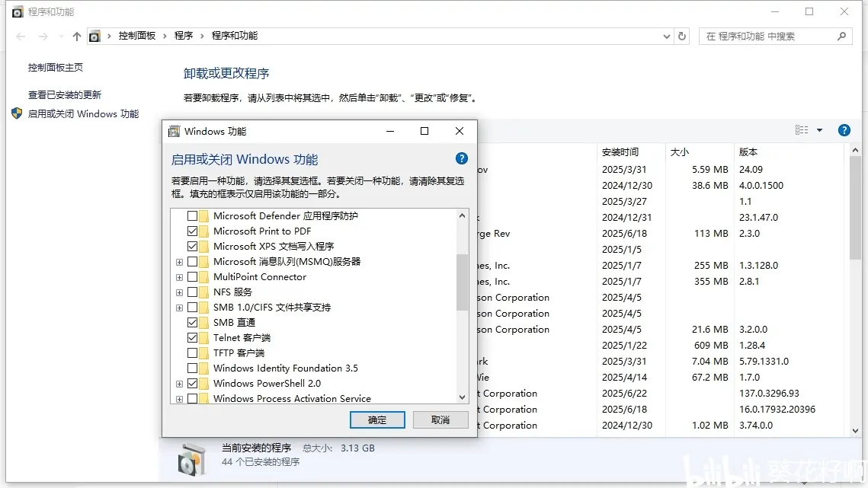Viewport: 868px width, 488px height.
Task: Open Help via the blue question mark icon
Action: [x=844, y=129]
